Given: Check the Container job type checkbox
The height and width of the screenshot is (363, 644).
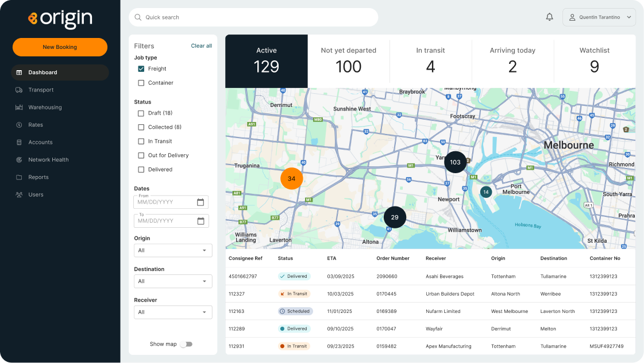Looking at the screenshot, I should [141, 83].
